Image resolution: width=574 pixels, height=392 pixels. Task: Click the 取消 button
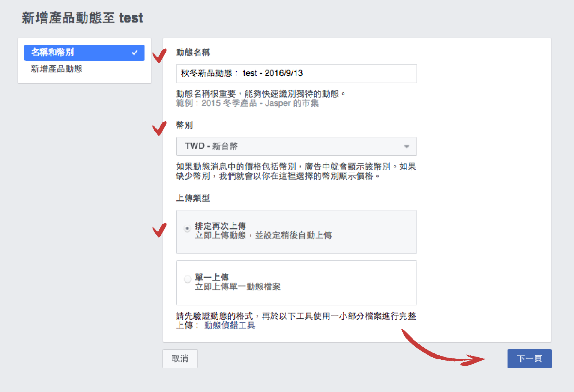pos(180,359)
